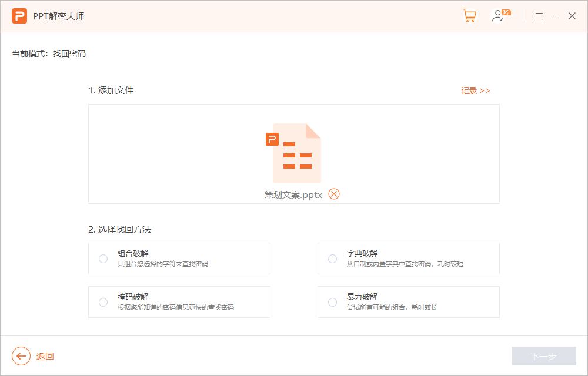Choose the 掩码破解 recovery method

pyautogui.click(x=103, y=302)
